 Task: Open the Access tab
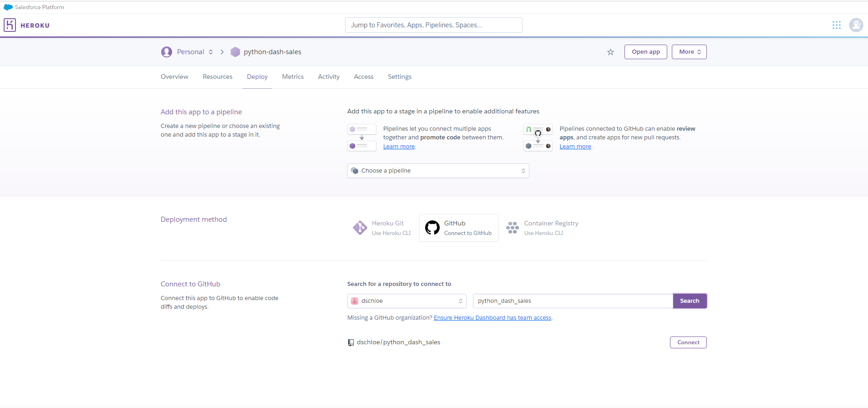click(x=364, y=76)
